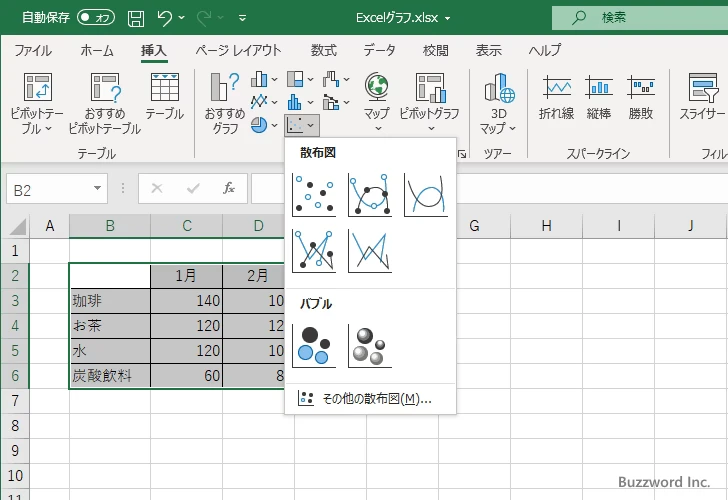Click the Select All corner triangle
The height and width of the screenshot is (500, 728).
[18, 227]
